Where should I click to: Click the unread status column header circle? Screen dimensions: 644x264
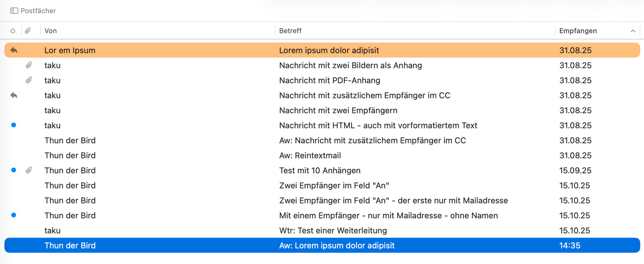click(13, 31)
